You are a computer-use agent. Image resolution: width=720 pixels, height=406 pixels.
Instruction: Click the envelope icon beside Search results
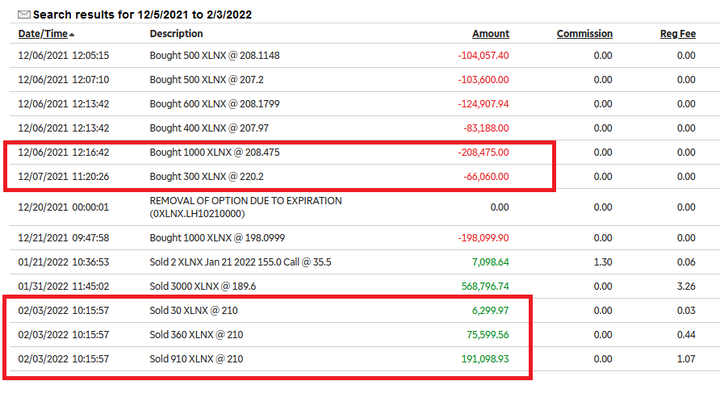24,15
